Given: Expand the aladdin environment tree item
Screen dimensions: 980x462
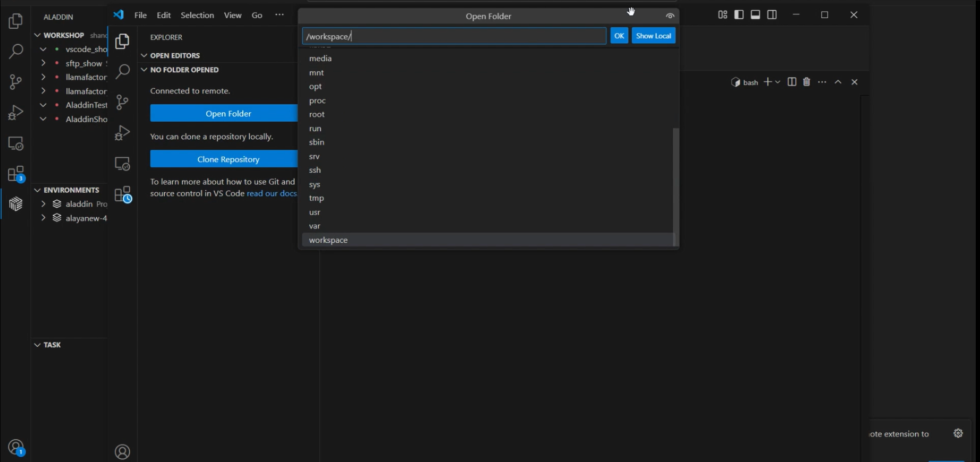Looking at the screenshot, I should [x=43, y=204].
